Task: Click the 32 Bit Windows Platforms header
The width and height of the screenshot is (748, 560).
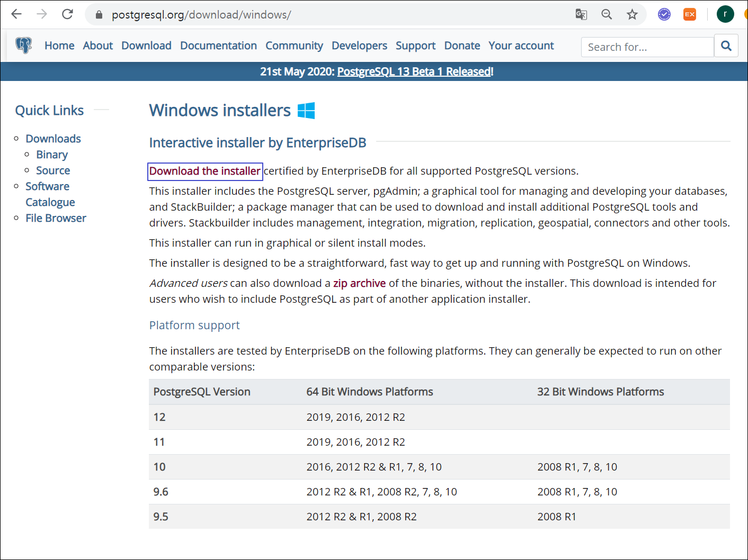Action: coord(601,392)
